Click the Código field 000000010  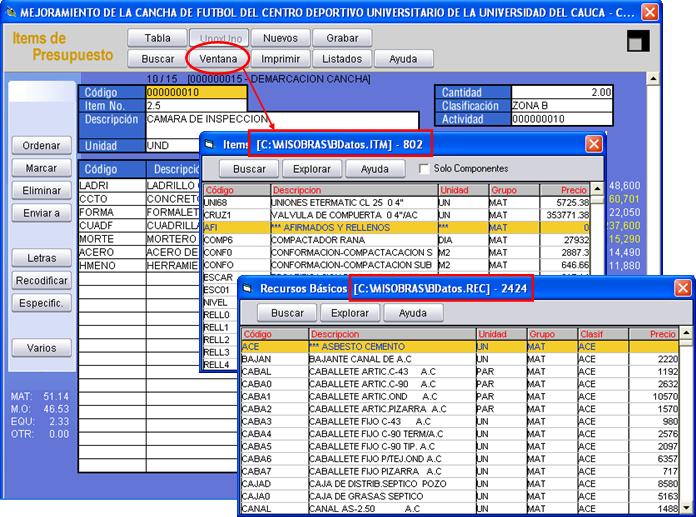pyautogui.click(x=196, y=92)
